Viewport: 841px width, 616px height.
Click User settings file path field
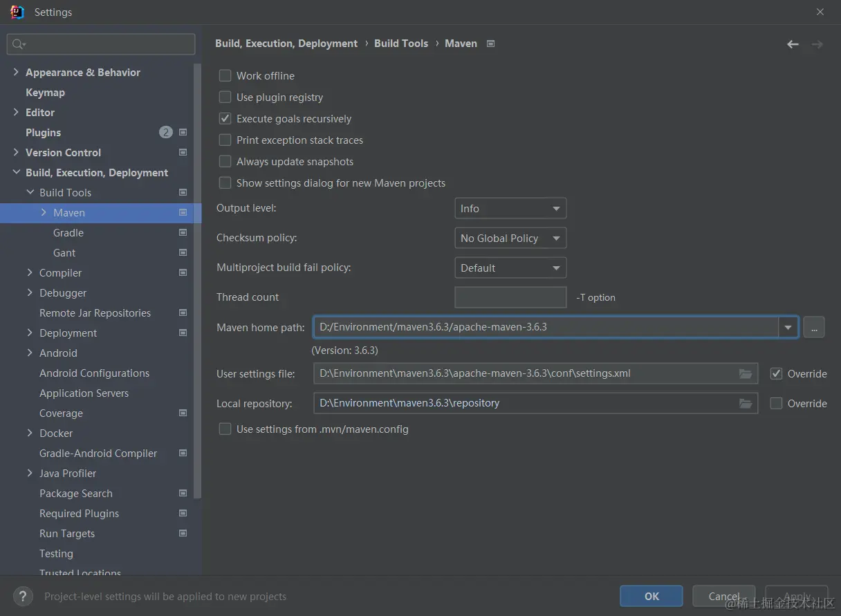point(535,373)
